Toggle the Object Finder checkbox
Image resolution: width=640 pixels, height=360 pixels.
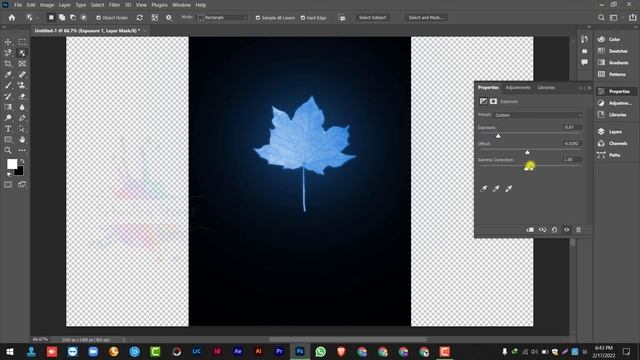click(x=98, y=18)
